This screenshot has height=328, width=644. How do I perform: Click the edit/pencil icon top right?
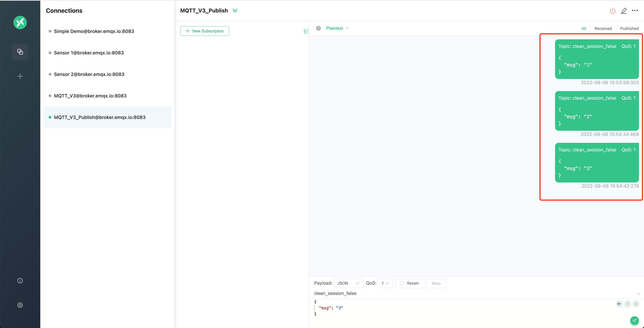[x=624, y=10]
